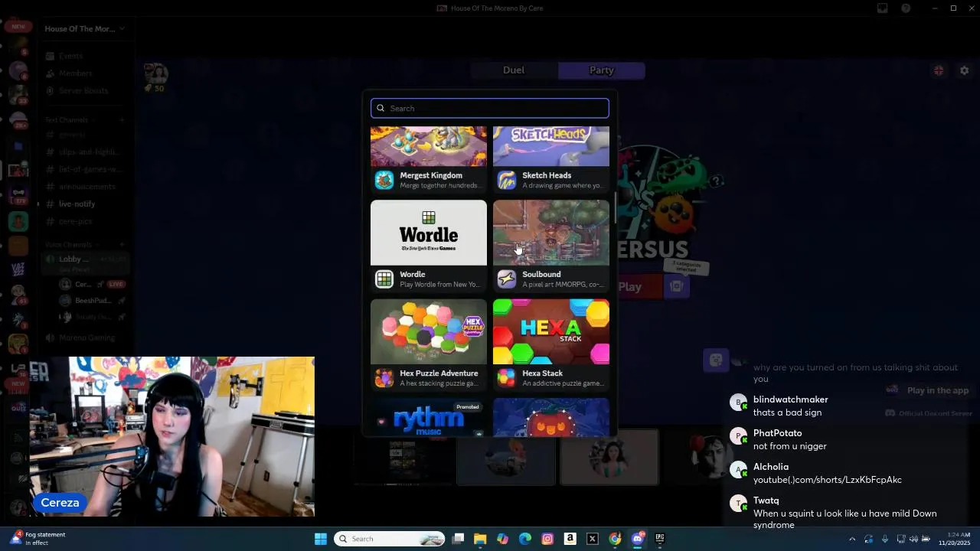980x551 pixels.
Task: Open the promoted Rythm music activity
Action: pyautogui.click(x=429, y=417)
